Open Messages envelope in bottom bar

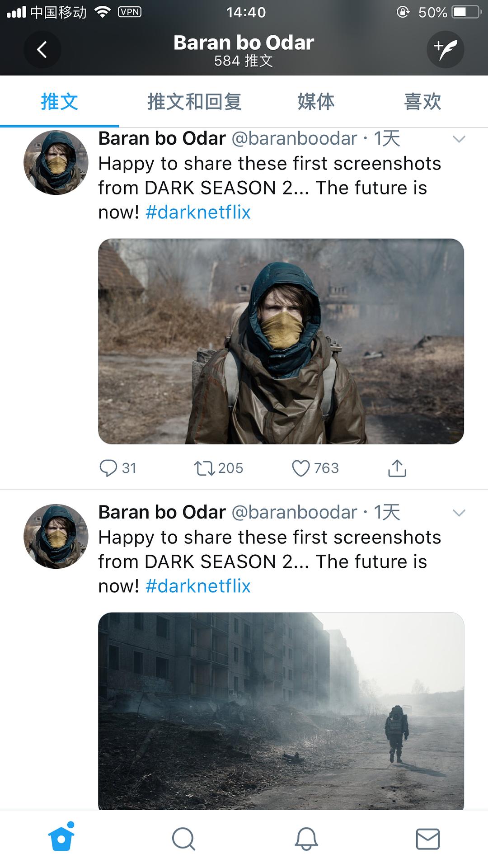pyautogui.click(x=427, y=839)
